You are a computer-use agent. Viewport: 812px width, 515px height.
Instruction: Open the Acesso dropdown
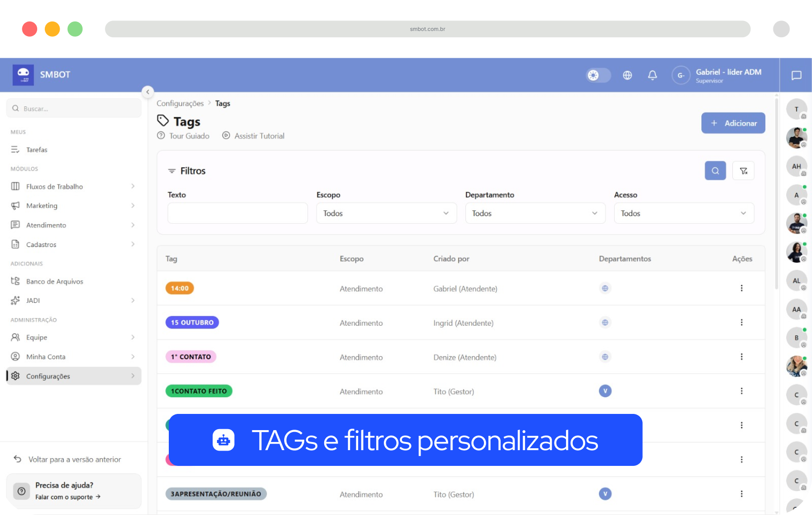click(x=684, y=213)
